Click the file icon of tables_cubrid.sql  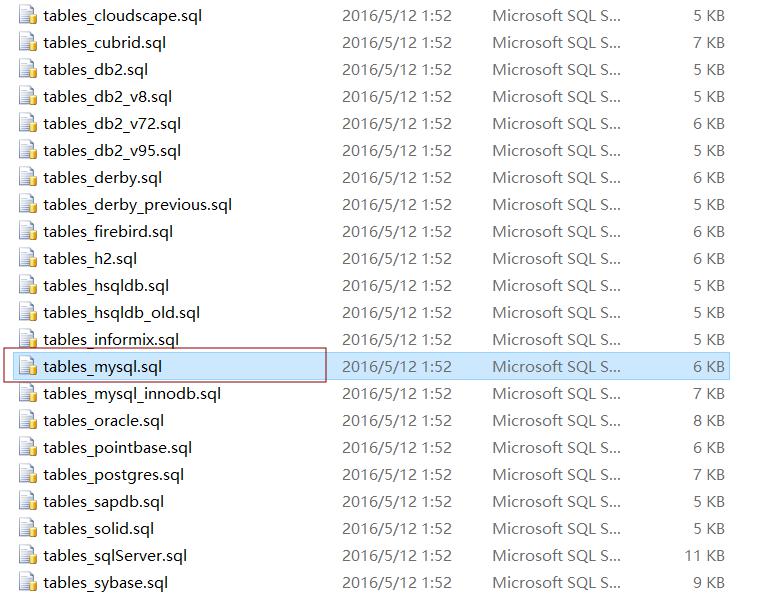[28, 42]
